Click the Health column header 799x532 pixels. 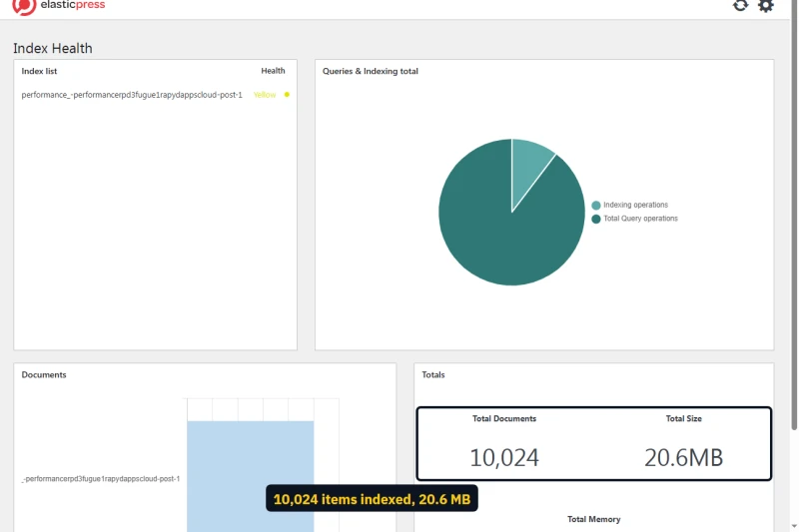(273, 71)
